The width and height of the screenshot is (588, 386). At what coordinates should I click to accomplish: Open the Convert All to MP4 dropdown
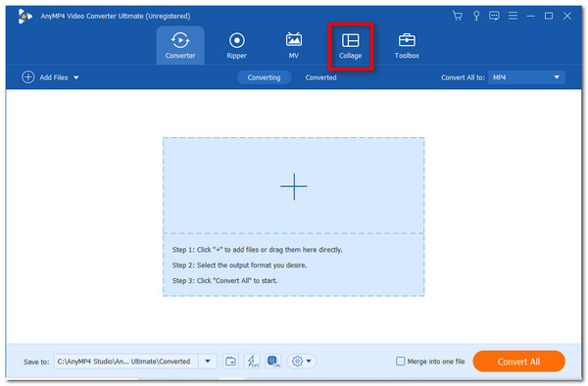[526, 77]
